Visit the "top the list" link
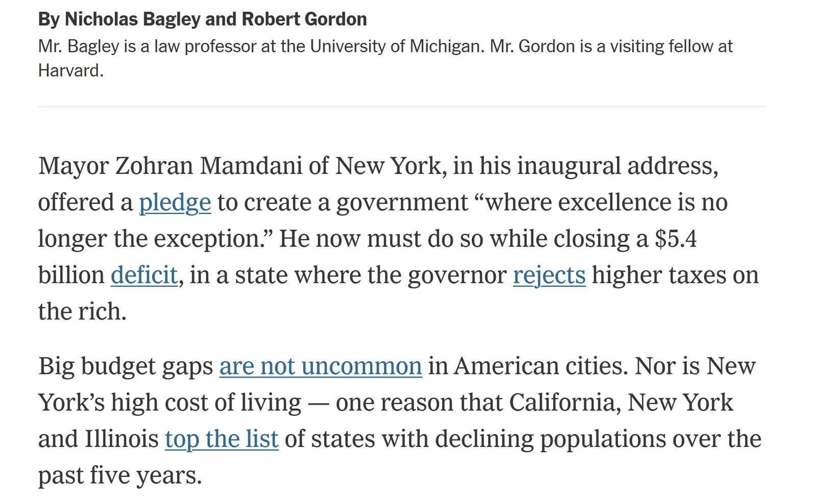 [x=222, y=439]
